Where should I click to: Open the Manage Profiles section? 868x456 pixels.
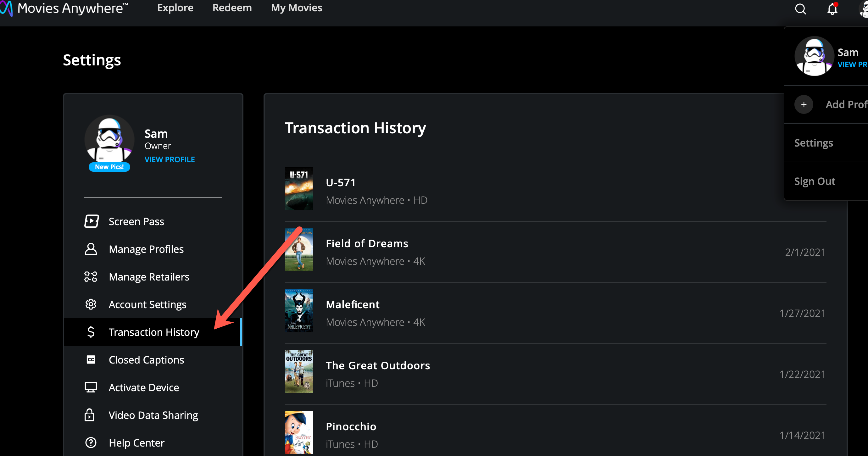point(146,249)
